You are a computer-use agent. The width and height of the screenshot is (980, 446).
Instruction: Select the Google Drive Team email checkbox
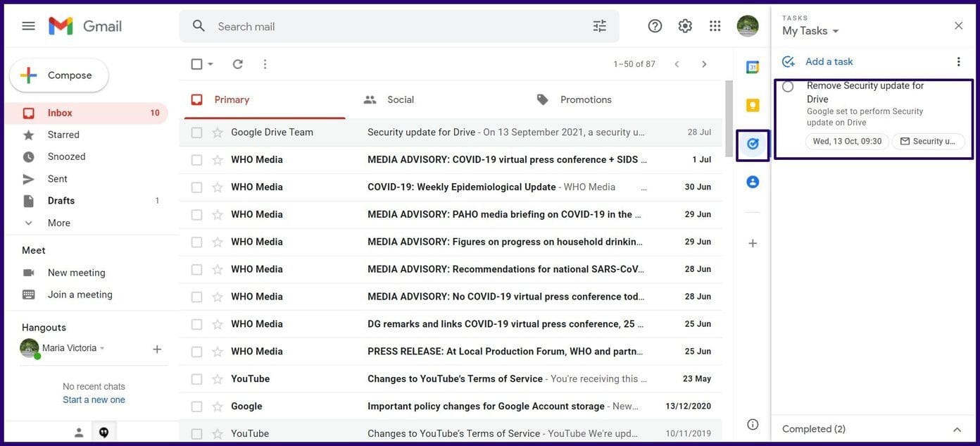[196, 132]
